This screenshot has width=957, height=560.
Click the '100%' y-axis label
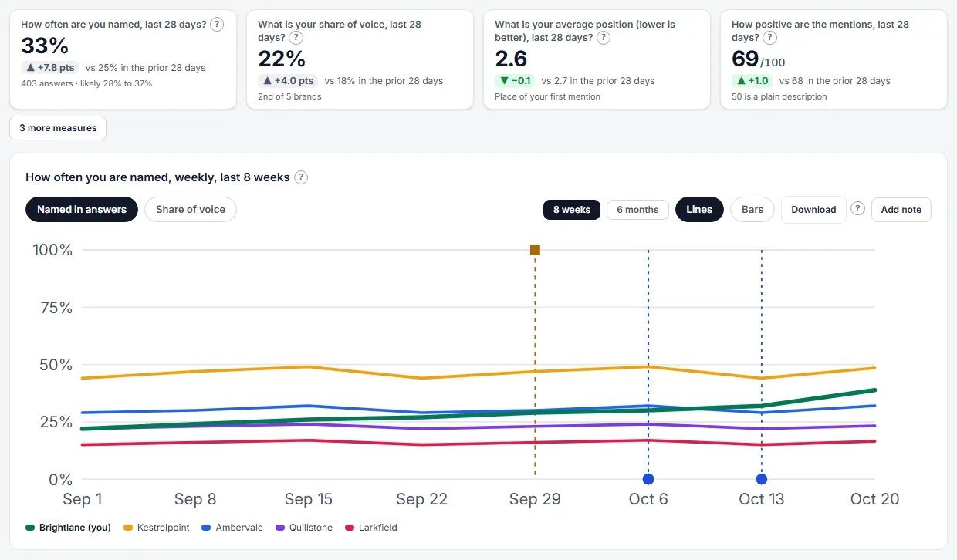pyautogui.click(x=52, y=250)
